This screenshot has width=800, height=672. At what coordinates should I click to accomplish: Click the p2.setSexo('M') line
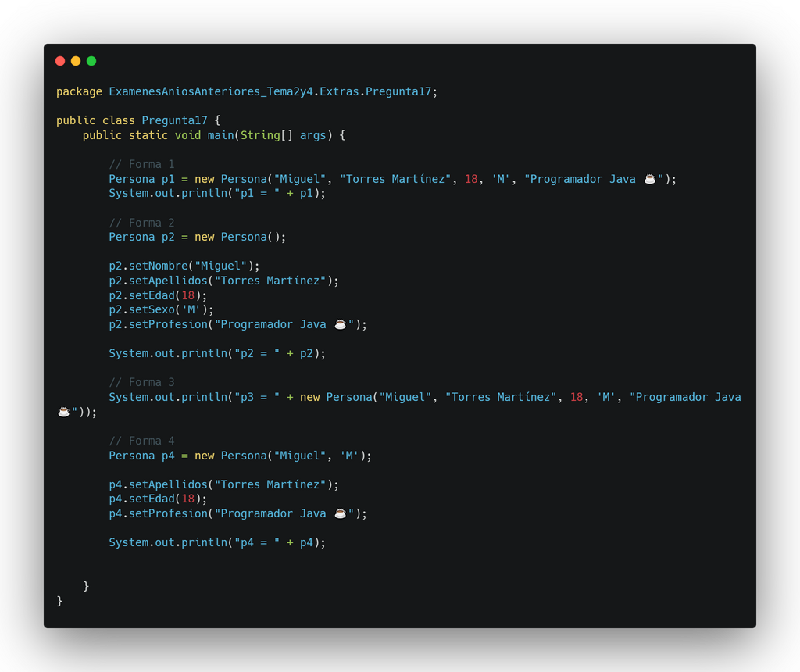pos(161,309)
